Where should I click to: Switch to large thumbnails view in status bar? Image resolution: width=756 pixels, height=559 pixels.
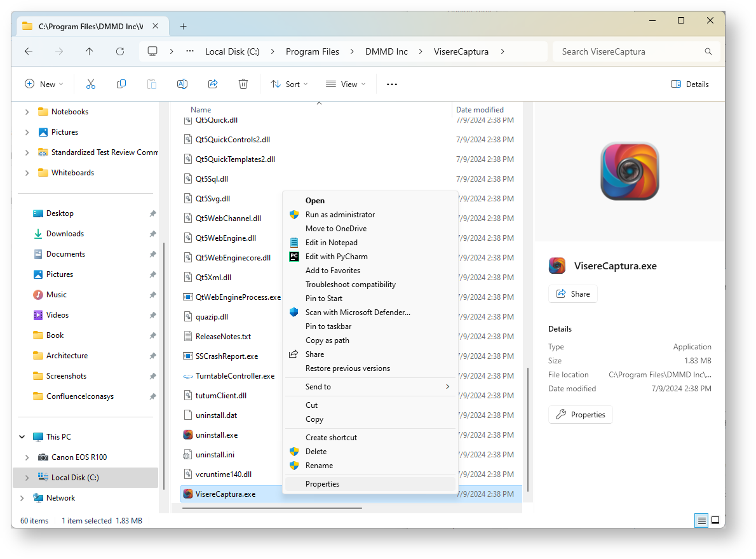[715, 520]
